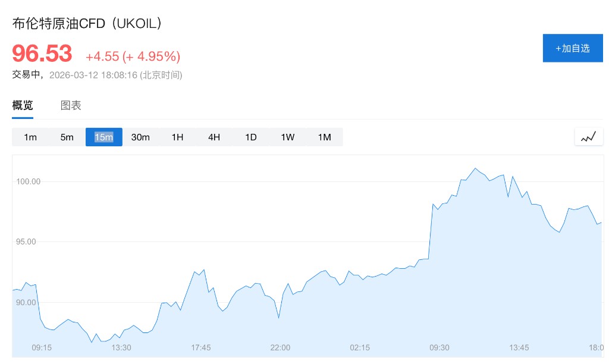Image resolution: width=609 pixels, height=364 pixels.
Task: Click the 布伦特原油CFD (UKOIL) title
Action: point(87,24)
